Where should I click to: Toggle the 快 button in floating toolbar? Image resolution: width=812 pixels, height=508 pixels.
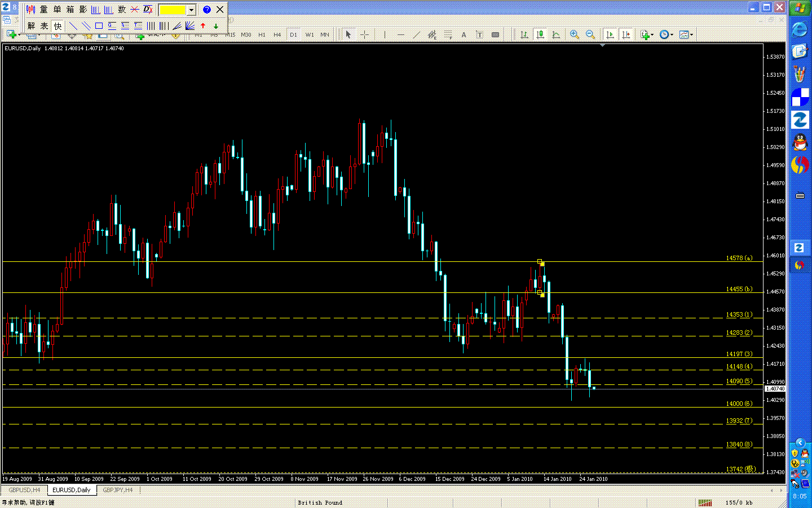(x=58, y=26)
